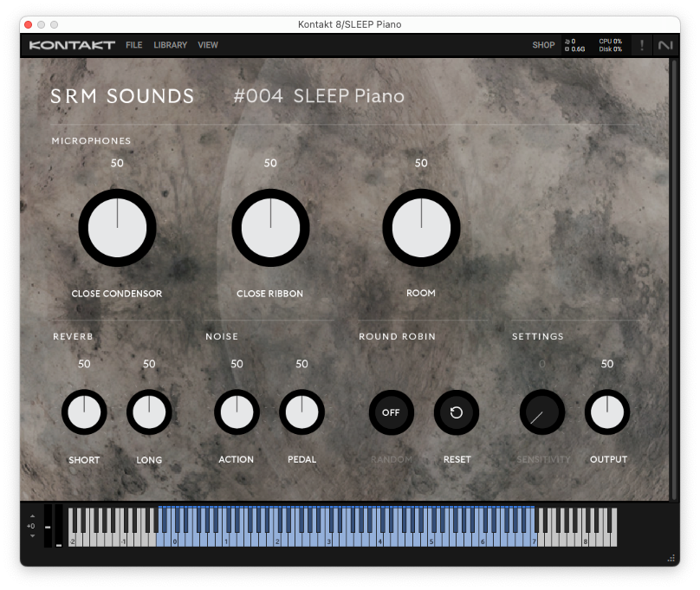Click the keyboard octave down arrow
The width and height of the screenshot is (700, 590).
click(32, 535)
